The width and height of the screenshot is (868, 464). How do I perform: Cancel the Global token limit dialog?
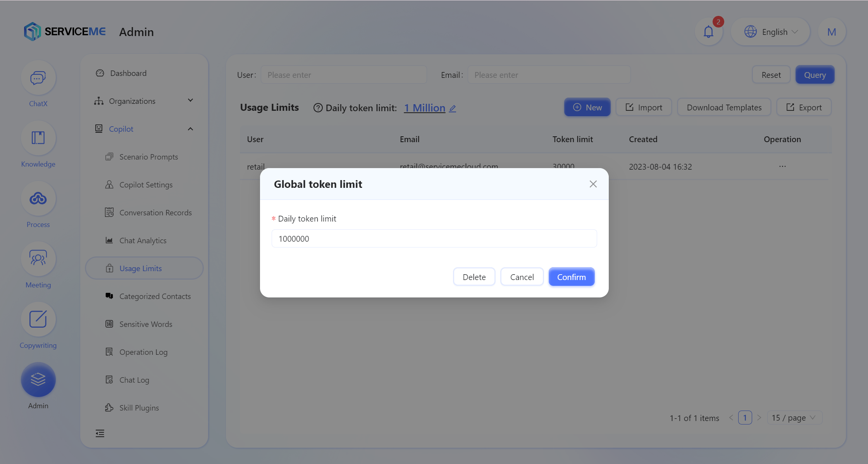pos(522,277)
